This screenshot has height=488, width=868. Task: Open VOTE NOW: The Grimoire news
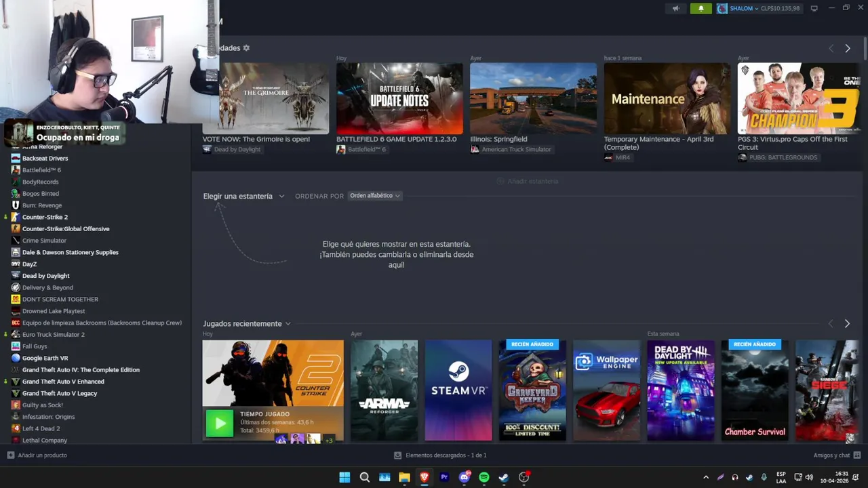(266, 98)
